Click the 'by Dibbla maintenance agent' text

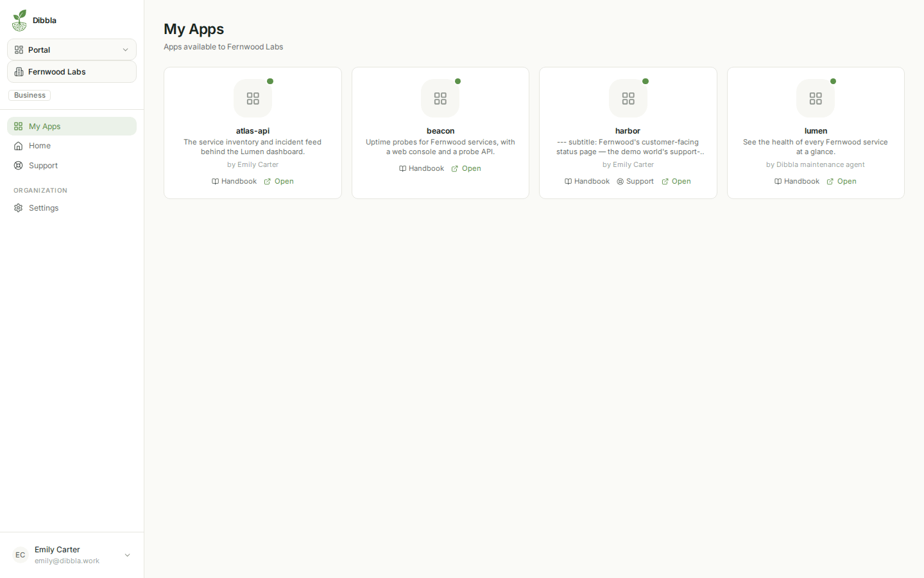[x=816, y=165]
